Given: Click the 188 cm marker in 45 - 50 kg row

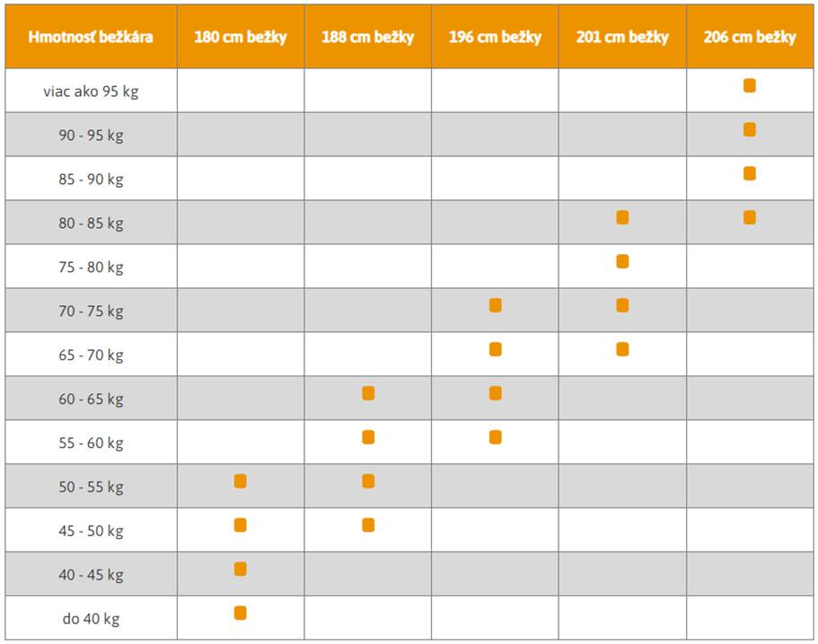Looking at the screenshot, I should coord(368,525).
